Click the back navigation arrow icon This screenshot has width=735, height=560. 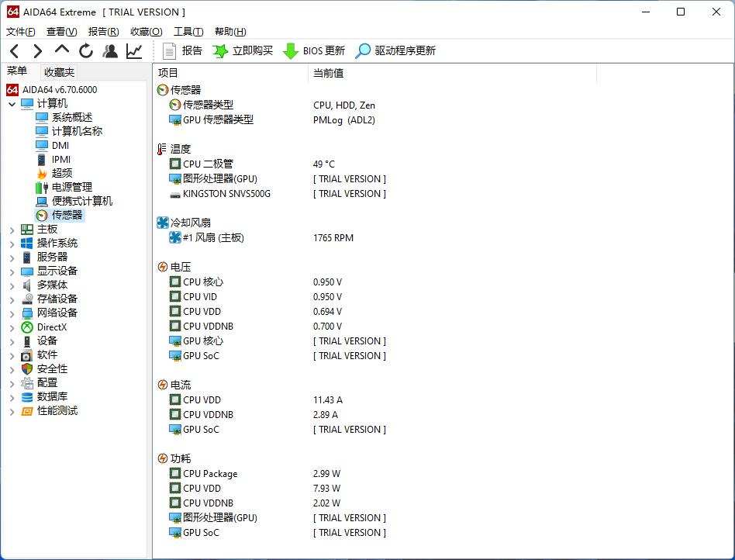click(15, 50)
